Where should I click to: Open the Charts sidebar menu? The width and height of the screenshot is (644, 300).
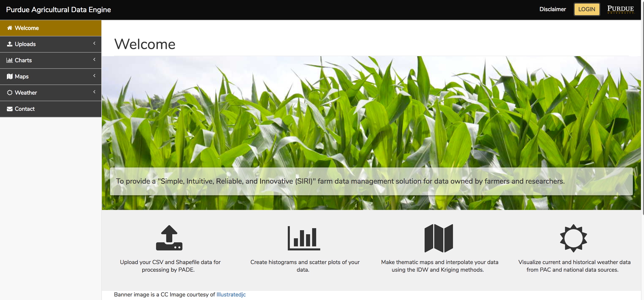51,60
